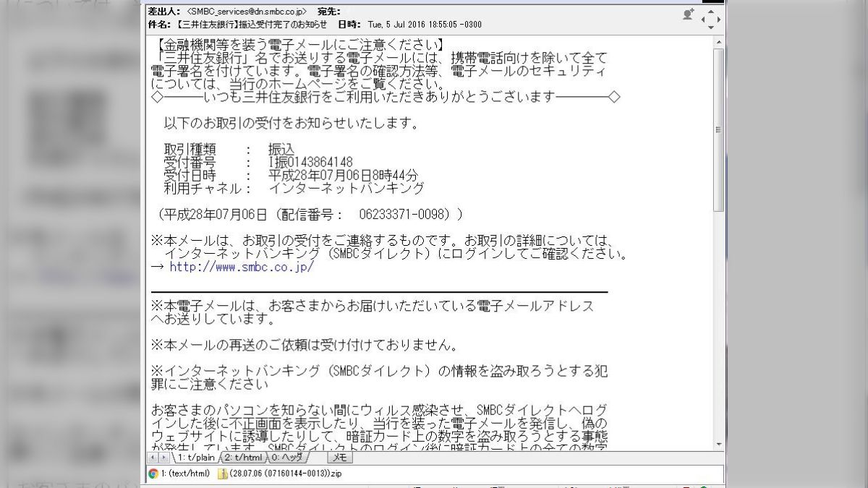The height and width of the screenshot is (488, 868).
Task: Click the receipt number I振0143864148
Action: point(310,163)
